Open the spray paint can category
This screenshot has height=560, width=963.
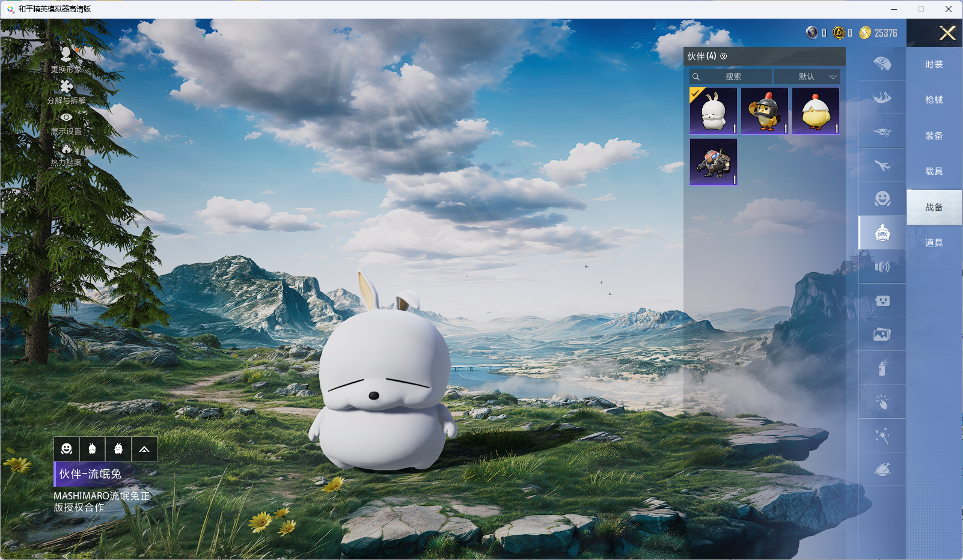[x=882, y=368]
